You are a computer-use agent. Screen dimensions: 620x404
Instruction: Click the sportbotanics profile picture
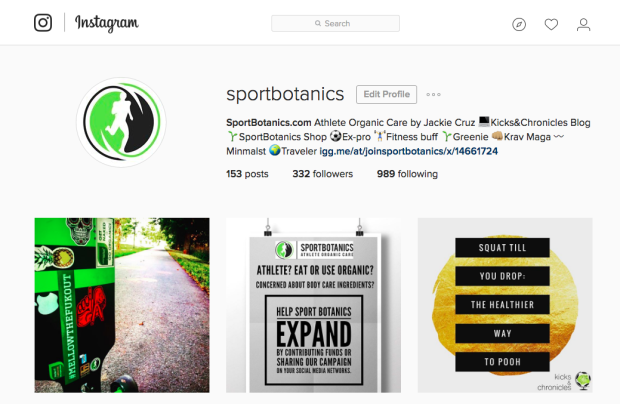(x=121, y=122)
